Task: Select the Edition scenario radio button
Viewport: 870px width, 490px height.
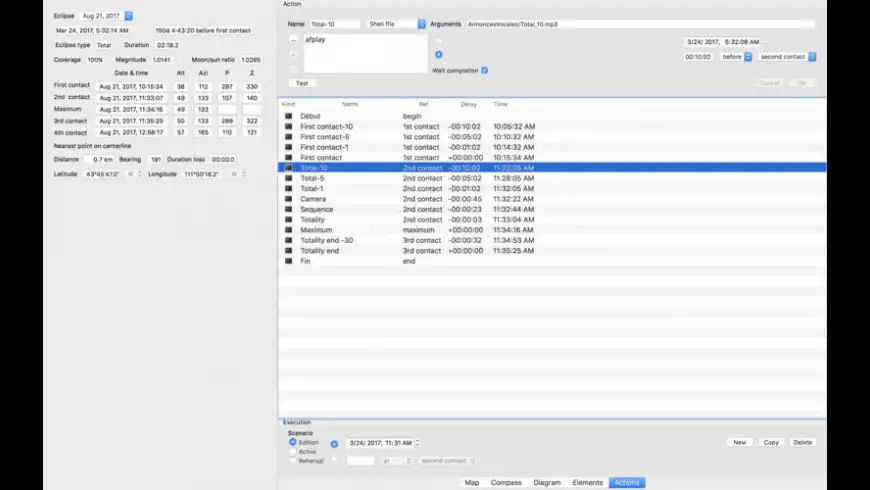Action: tap(293, 442)
